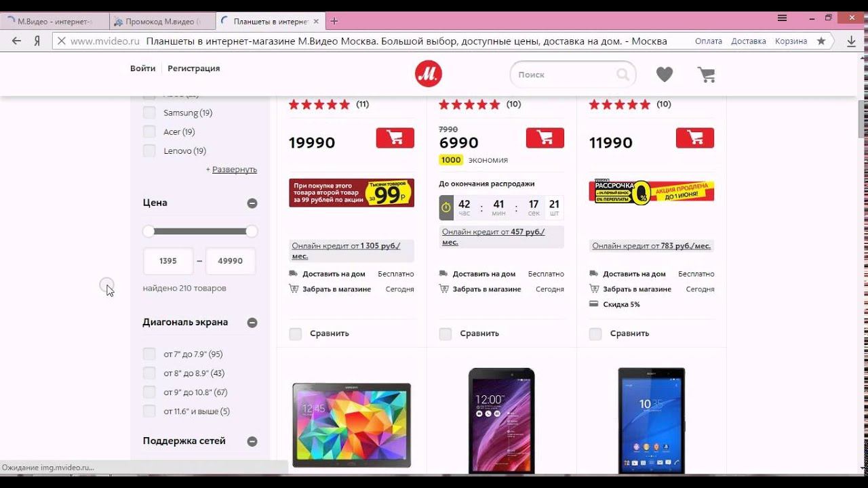Open the Оплата link in the address bar
The image size is (868, 488).
709,41
